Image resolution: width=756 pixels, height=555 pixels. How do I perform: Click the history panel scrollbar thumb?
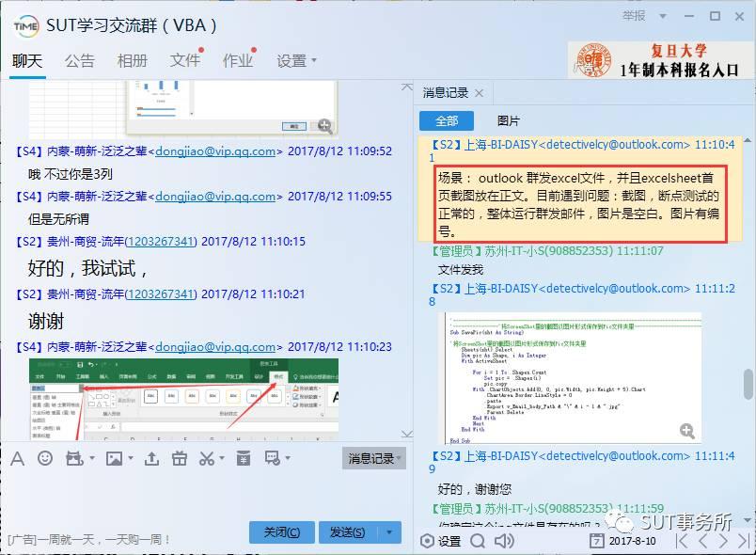748,384
